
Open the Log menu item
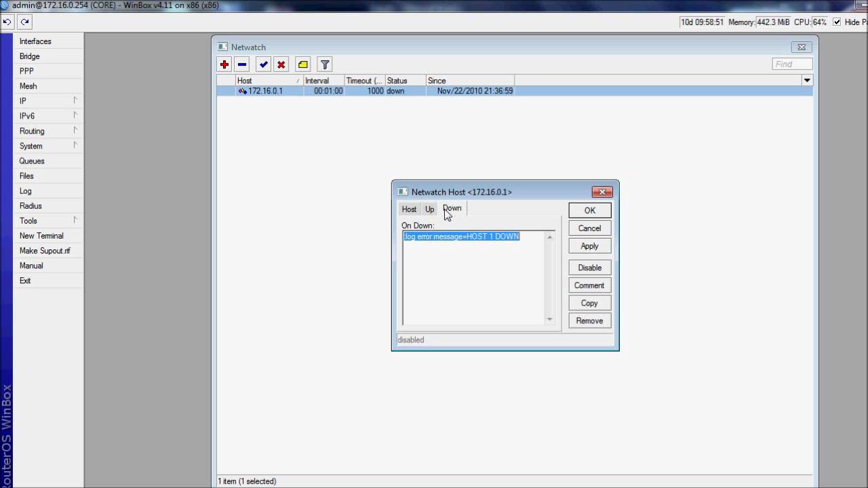[49, 190]
